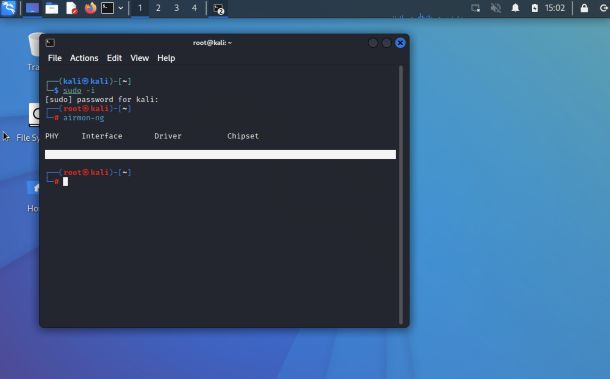
Task: Click the show desktop panel icon
Action: (32, 8)
